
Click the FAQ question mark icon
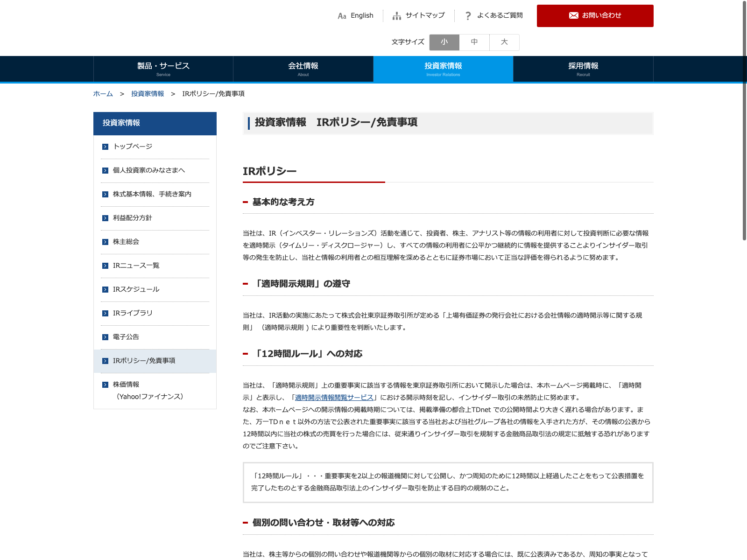pos(468,16)
